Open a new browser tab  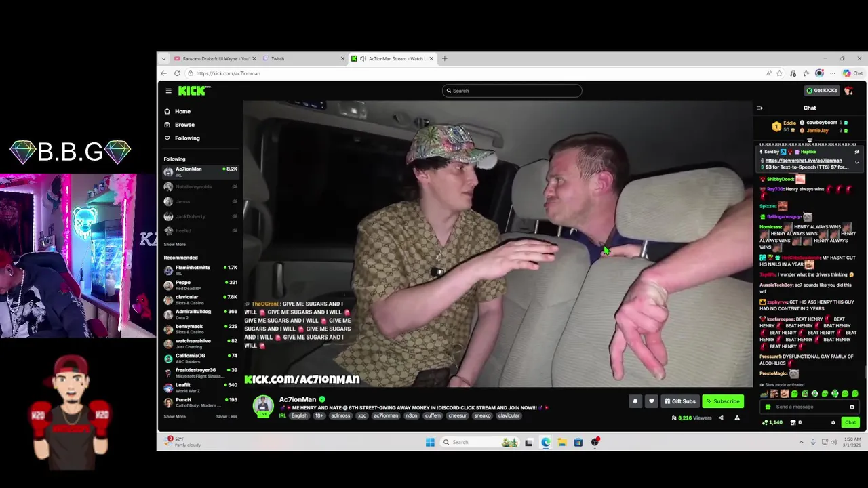point(445,59)
